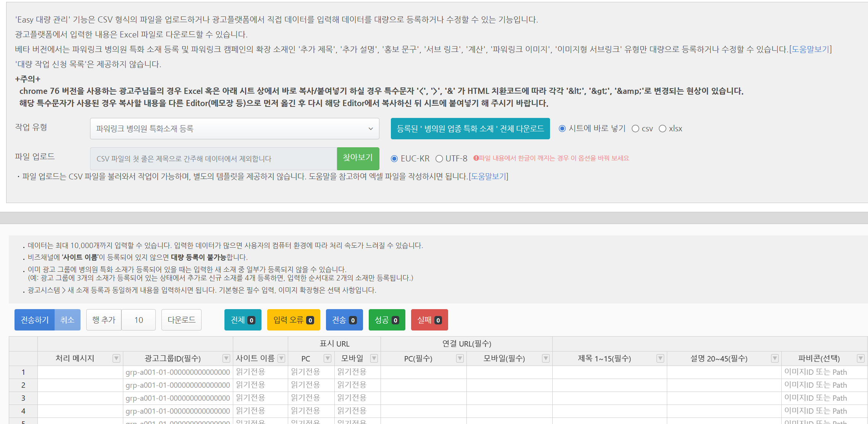The height and width of the screenshot is (424, 868).
Task: Select the xlsx download radio option
Action: click(x=663, y=129)
